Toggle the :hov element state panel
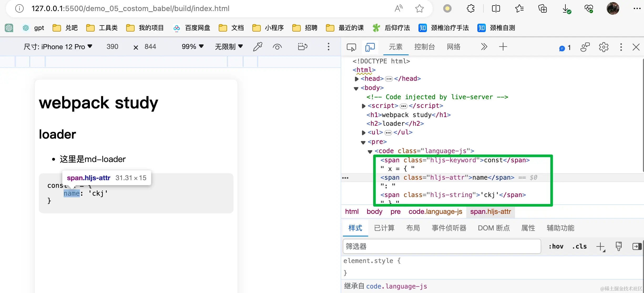The width and height of the screenshot is (644, 293). point(556,246)
